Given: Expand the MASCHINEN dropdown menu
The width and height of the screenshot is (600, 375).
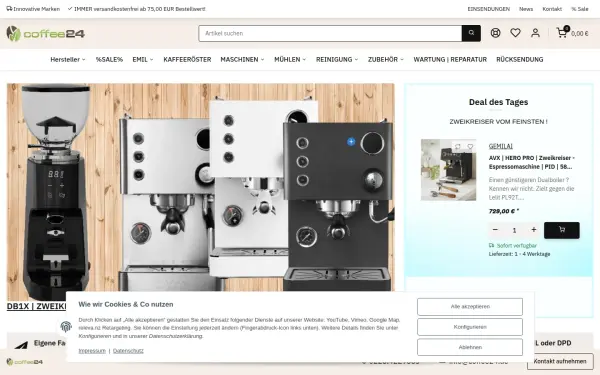Looking at the screenshot, I should pos(242,59).
